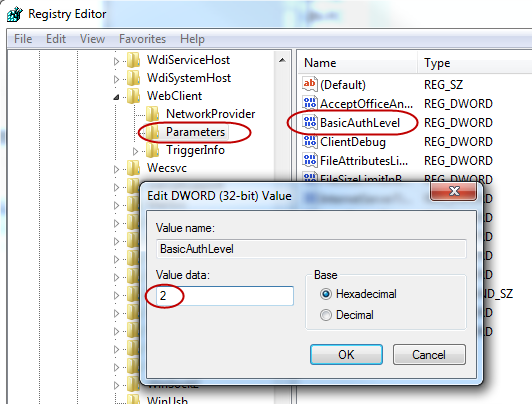This screenshot has width=532, height=404.
Task: Expand the TriggerInfo tree node
Action: [x=135, y=151]
